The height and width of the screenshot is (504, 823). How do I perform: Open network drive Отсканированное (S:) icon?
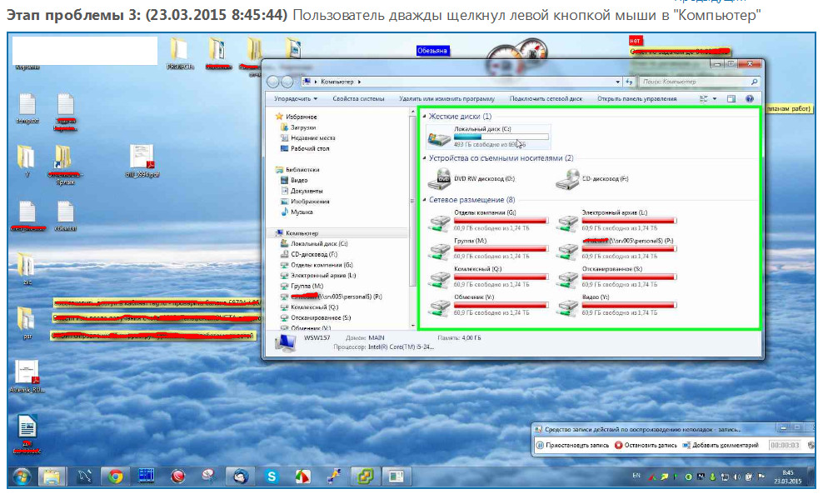pyautogui.click(x=567, y=278)
